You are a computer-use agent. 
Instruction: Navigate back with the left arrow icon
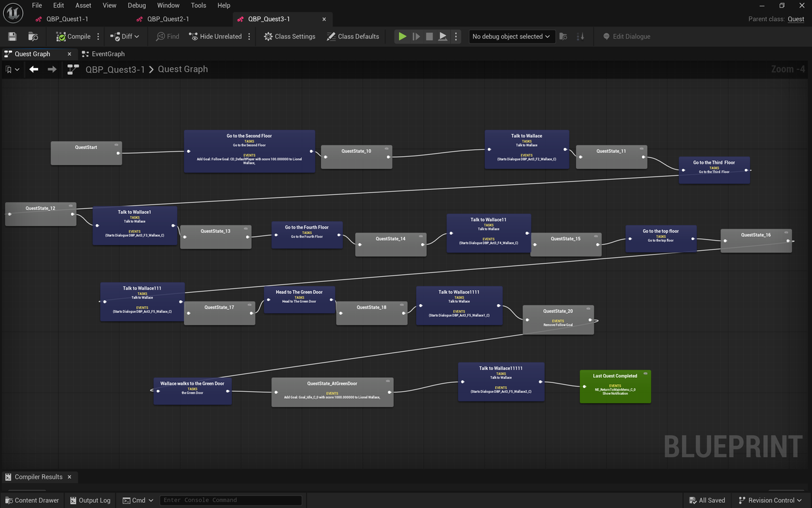pos(34,69)
